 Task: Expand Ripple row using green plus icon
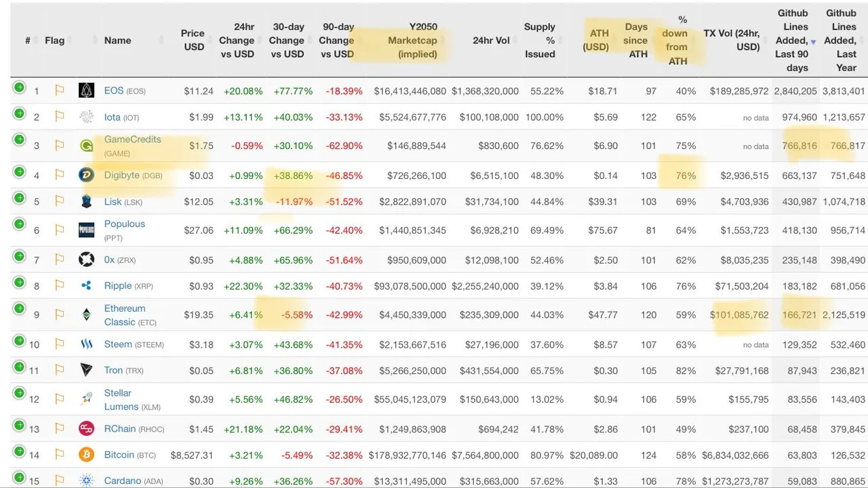point(19,282)
